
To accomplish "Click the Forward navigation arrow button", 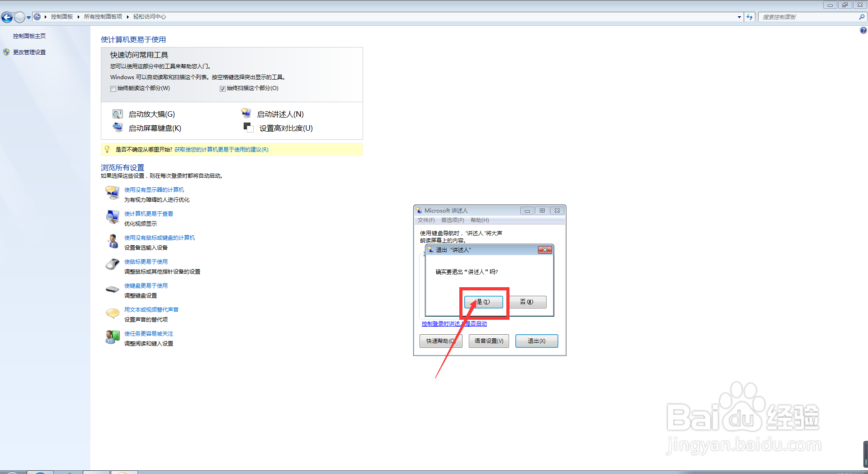I will tap(19, 17).
